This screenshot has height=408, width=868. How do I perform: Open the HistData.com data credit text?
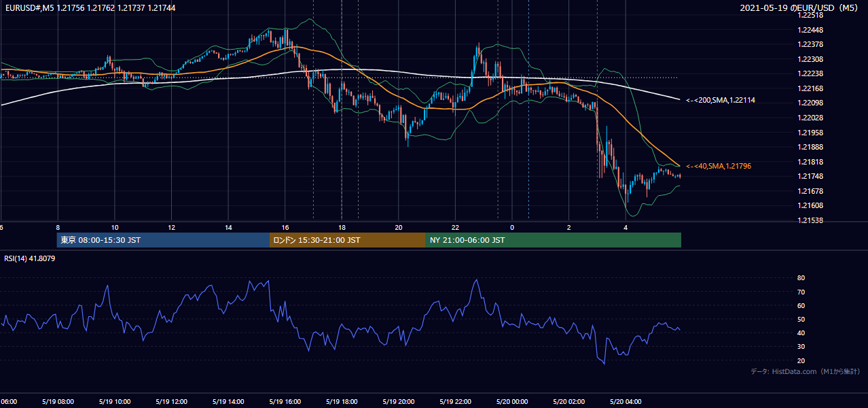tap(806, 371)
